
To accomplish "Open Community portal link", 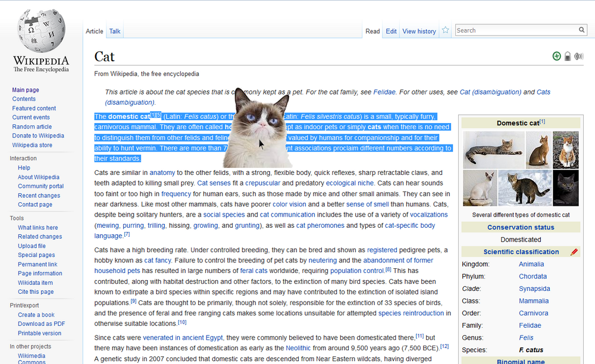I will pos(40,186).
